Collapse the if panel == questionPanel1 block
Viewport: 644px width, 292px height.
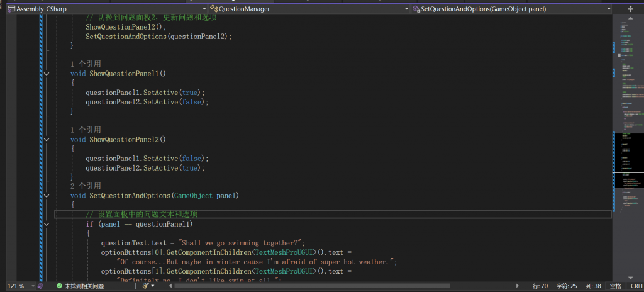click(x=47, y=224)
